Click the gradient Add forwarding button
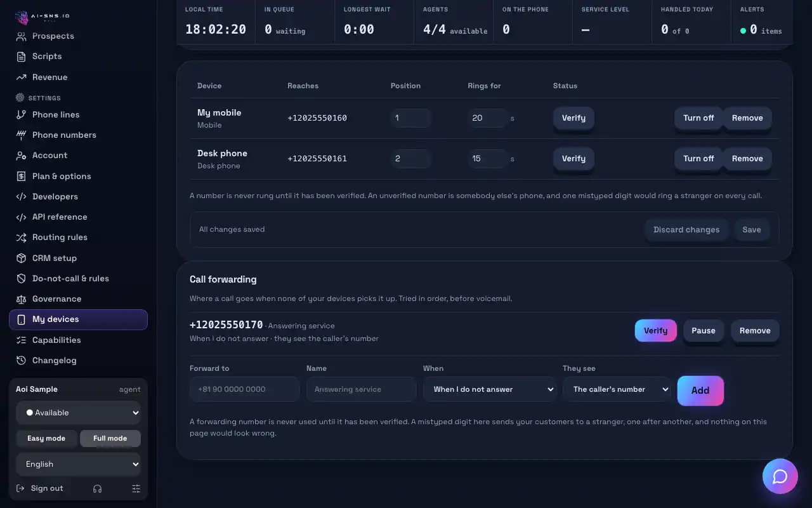Screen dimensions: 812x508 click(700, 391)
